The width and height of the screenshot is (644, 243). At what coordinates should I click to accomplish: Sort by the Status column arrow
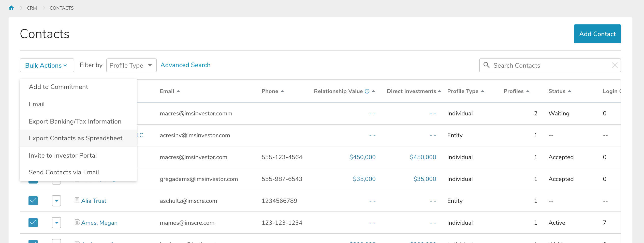coord(570,91)
